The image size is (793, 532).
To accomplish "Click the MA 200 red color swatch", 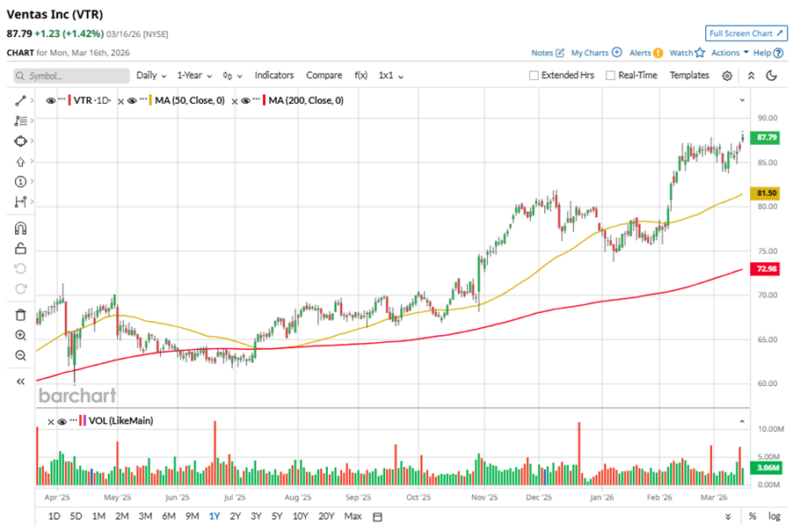I will click(x=264, y=100).
